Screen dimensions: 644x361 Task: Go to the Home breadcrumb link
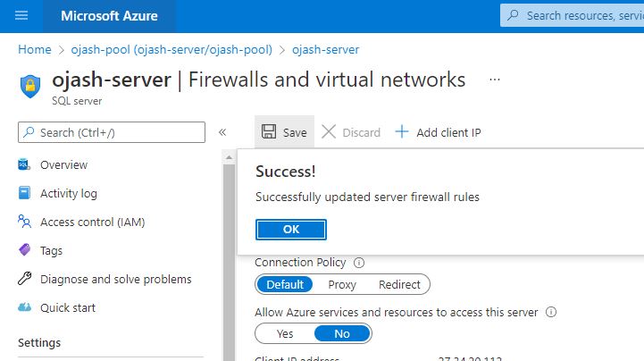34,50
